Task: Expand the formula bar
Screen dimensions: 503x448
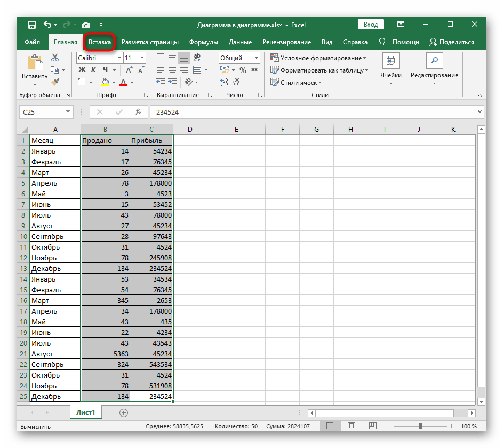Action: pyautogui.click(x=480, y=112)
